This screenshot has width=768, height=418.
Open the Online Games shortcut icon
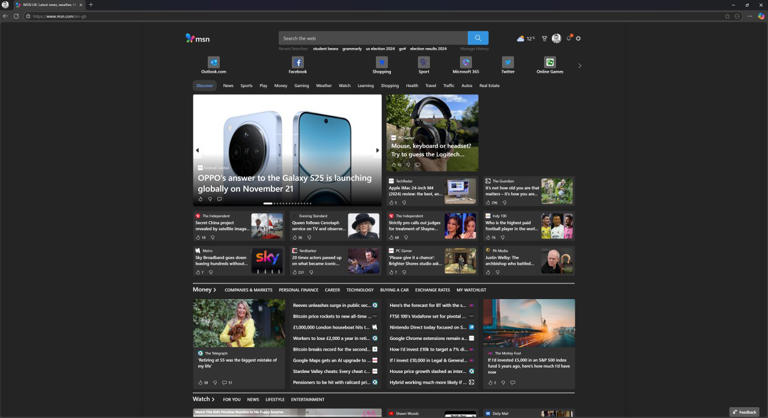(550, 62)
